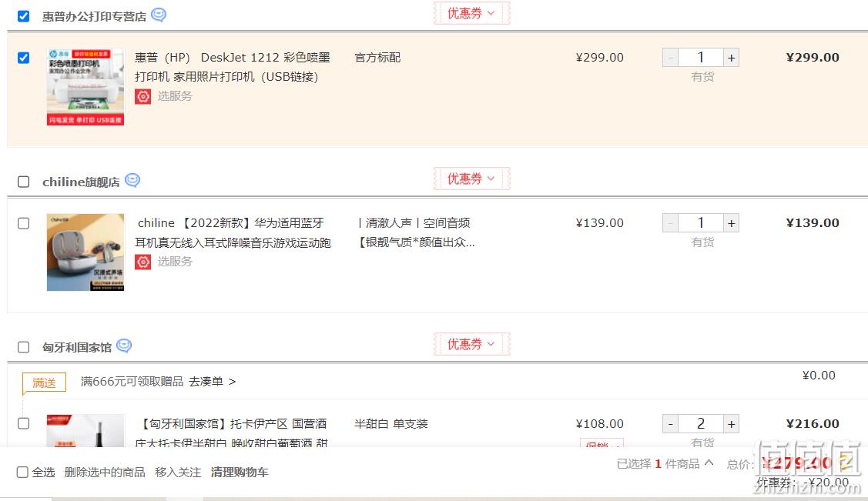The width and height of the screenshot is (868, 501).
Task: Click the 满送 promotion tag
Action: tap(45, 382)
